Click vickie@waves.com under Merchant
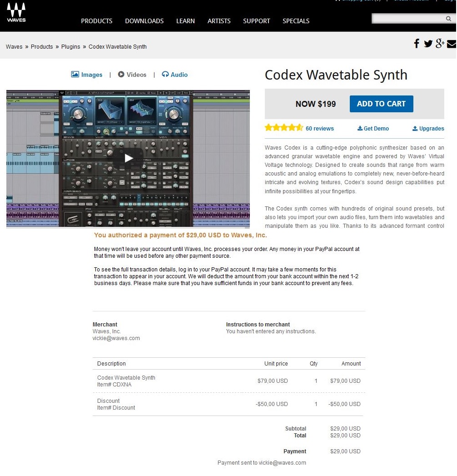The height and width of the screenshot is (476, 457). tap(116, 338)
